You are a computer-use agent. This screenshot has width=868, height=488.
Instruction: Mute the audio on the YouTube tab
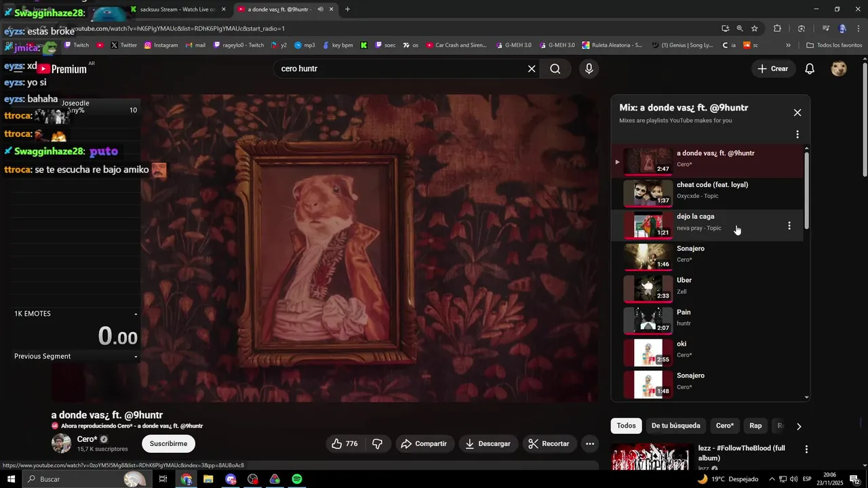pos(320,9)
